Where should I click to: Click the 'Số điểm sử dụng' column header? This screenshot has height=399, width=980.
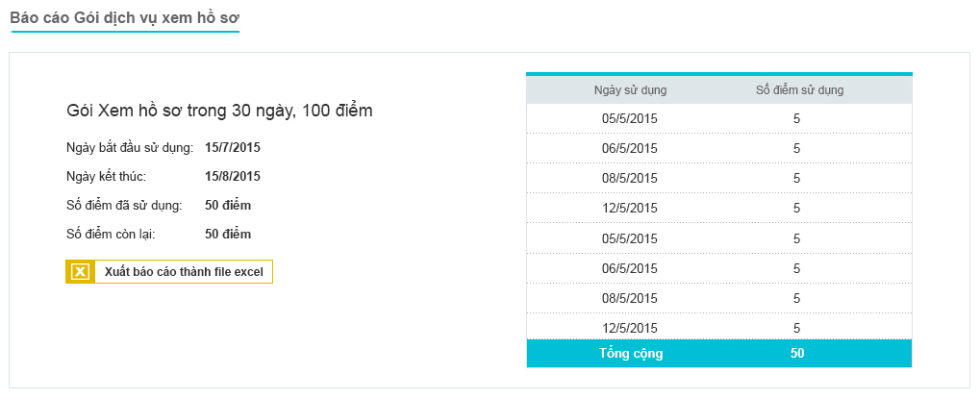pos(797,90)
